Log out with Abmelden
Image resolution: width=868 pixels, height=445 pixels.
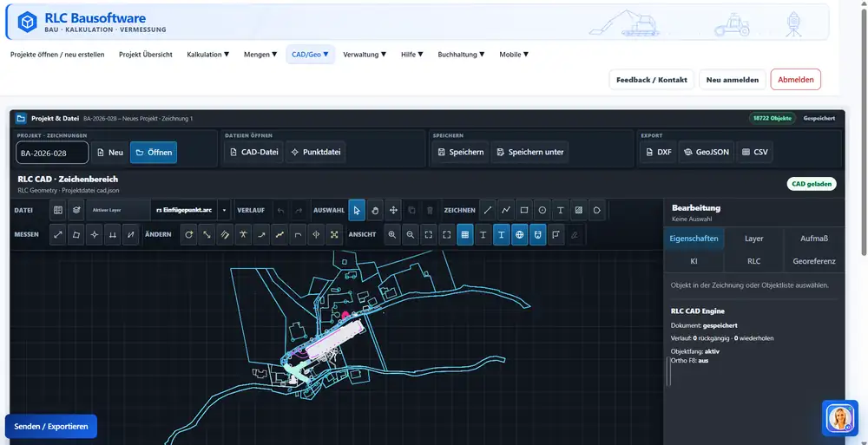coord(795,80)
